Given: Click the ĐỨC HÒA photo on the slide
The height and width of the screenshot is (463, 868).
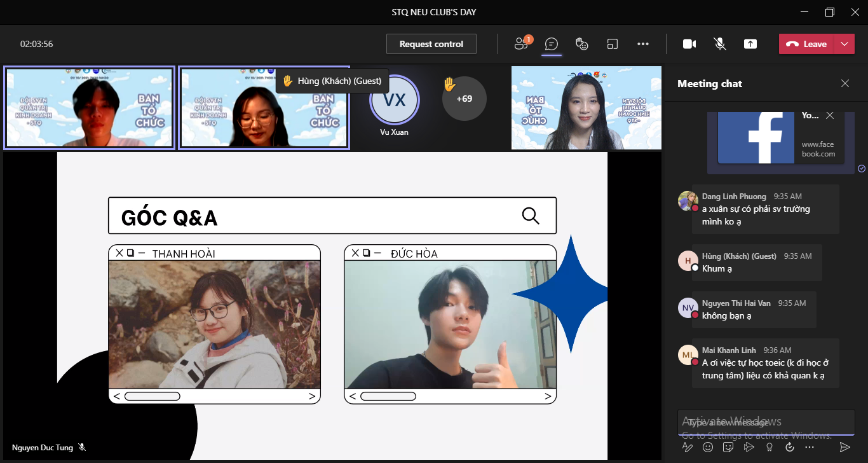Looking at the screenshot, I should coord(450,324).
